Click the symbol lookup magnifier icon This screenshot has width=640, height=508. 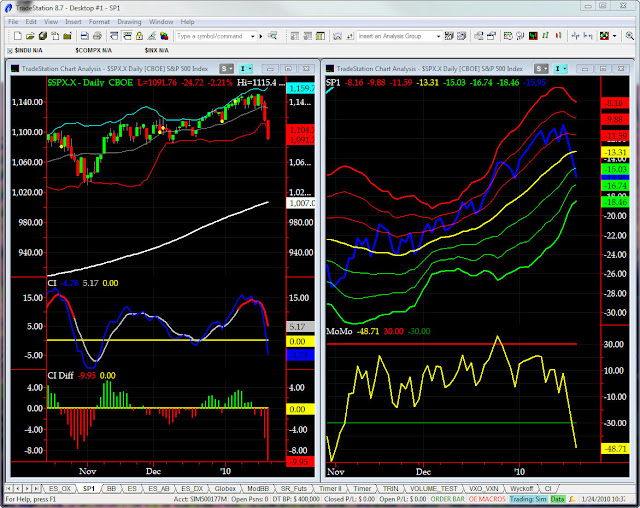(x=272, y=36)
